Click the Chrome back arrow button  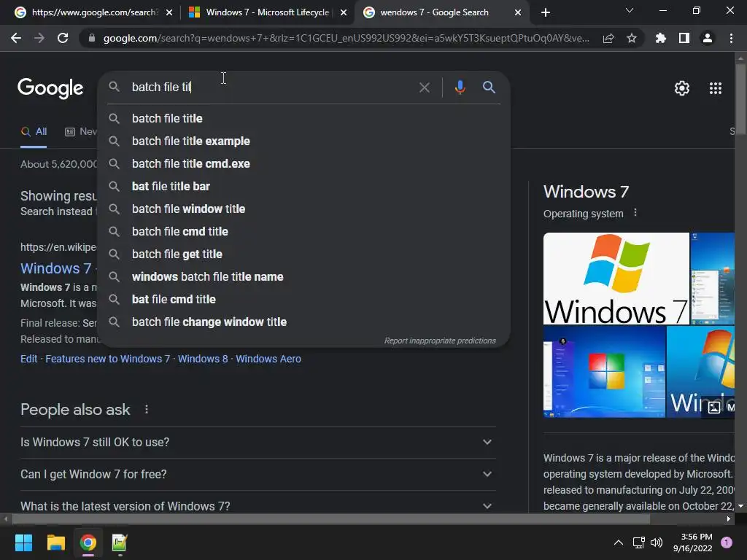[16, 38]
